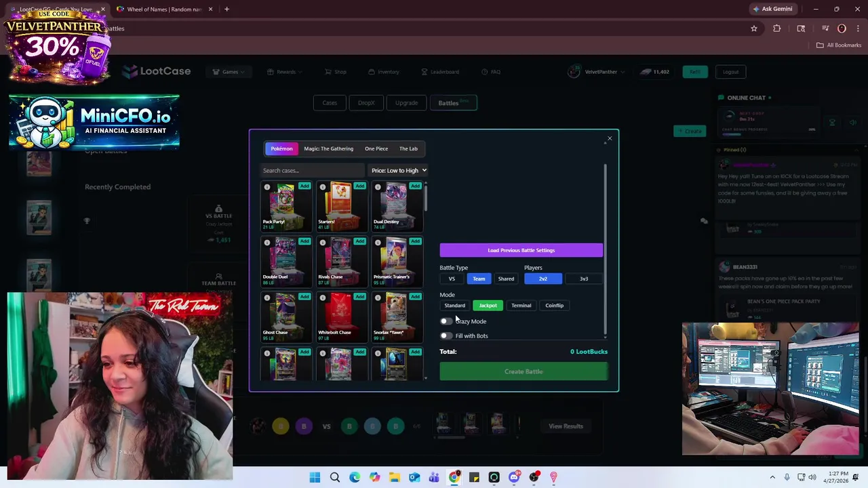Click the case list scrollbar
The height and width of the screenshot is (488, 868).
point(425,198)
